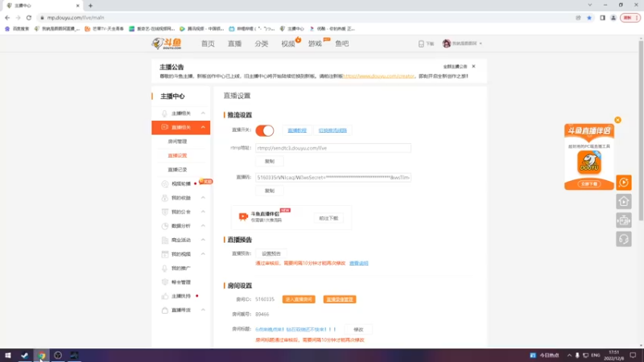This screenshot has height=362, width=644.
Task: Click the play icon in highlighted orange sidebar item
Action: click(164, 127)
